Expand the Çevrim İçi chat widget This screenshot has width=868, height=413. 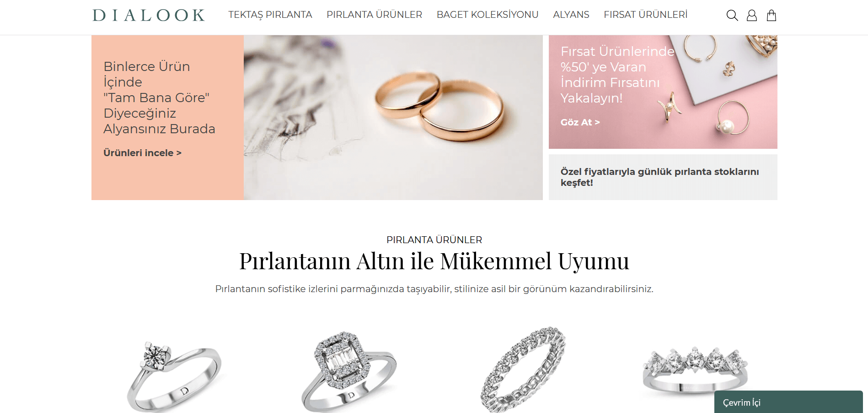[x=788, y=402]
